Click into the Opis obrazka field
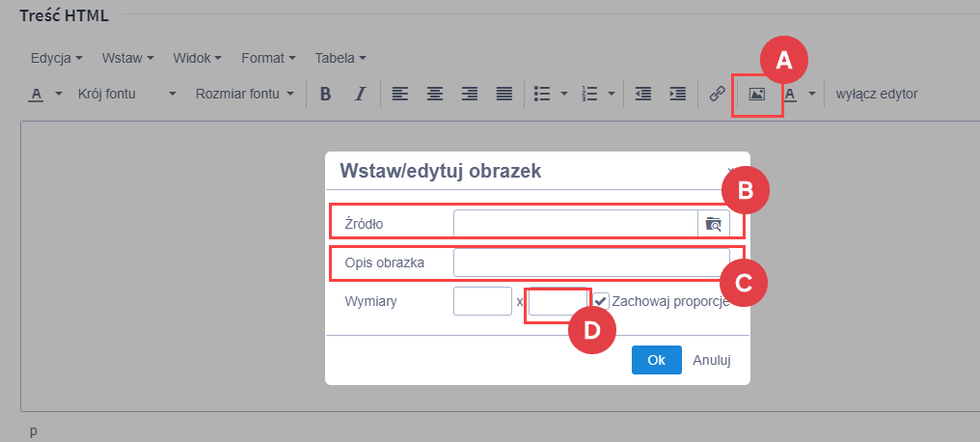This screenshot has width=980, height=442. coord(592,262)
